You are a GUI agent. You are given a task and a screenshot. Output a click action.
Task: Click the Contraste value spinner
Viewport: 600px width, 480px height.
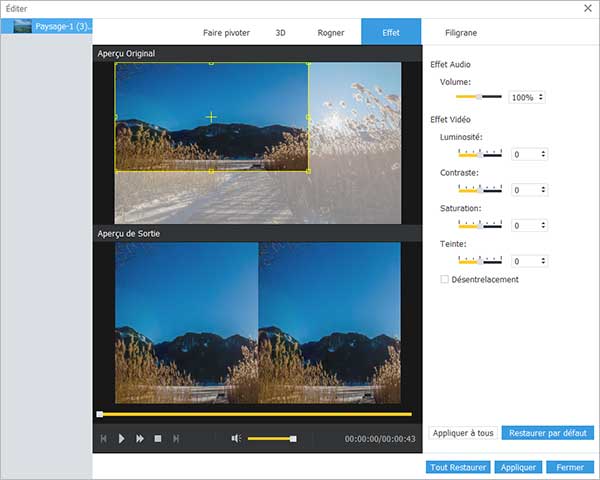coord(529,190)
